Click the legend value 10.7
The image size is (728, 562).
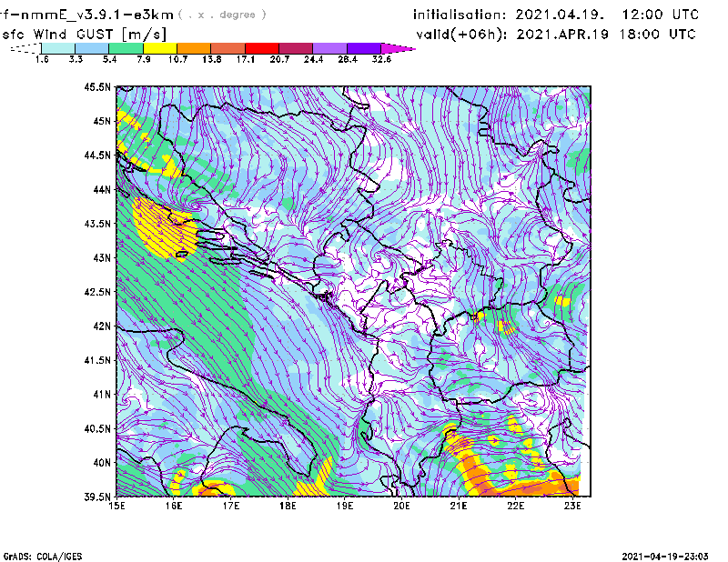pyautogui.click(x=177, y=59)
